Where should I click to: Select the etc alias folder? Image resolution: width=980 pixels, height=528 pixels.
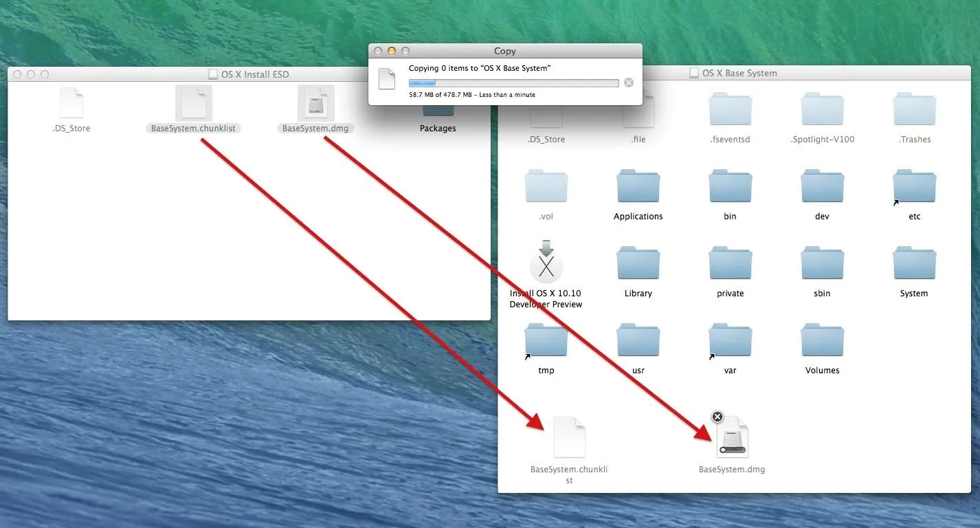(914, 186)
